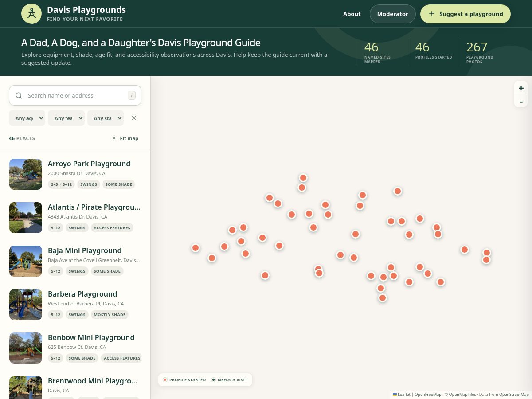This screenshot has width=532, height=399.
Task: Select Baja Mini Playground title
Action: point(85,250)
